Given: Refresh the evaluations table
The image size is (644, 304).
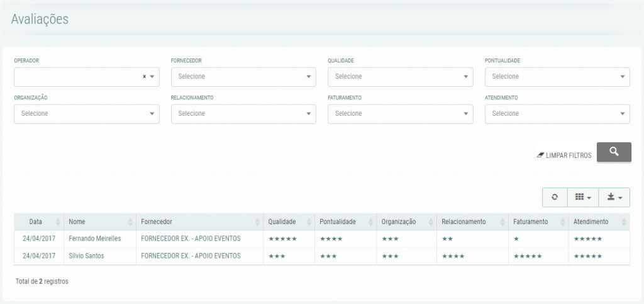Looking at the screenshot, I should click(x=555, y=197).
